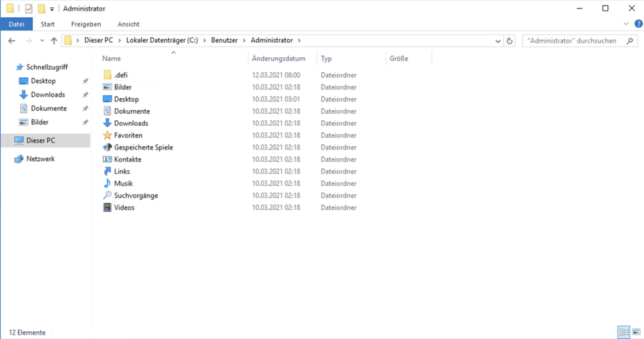This screenshot has height=339, width=644.
Task: Switch to large icons view layout
Action: (635, 333)
